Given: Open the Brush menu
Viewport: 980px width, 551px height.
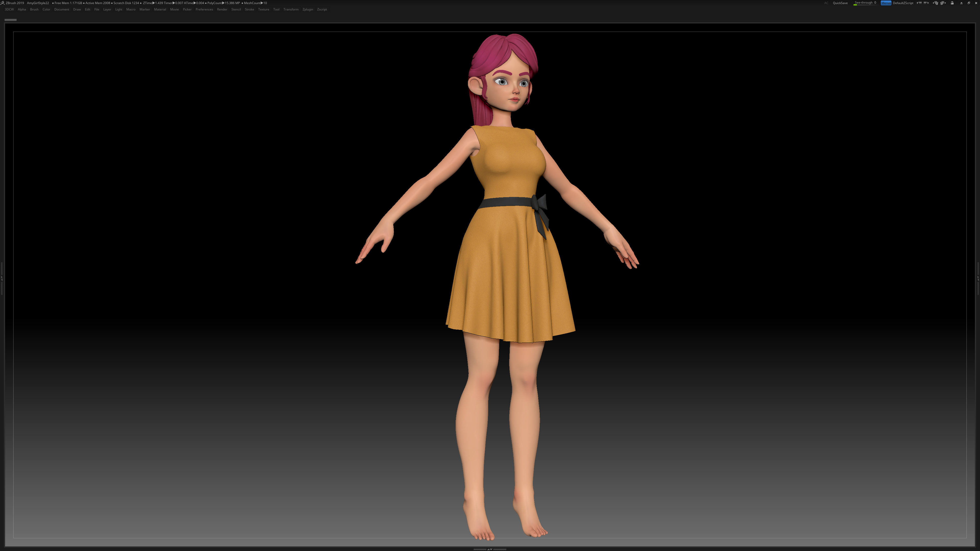Looking at the screenshot, I should click(34, 9).
